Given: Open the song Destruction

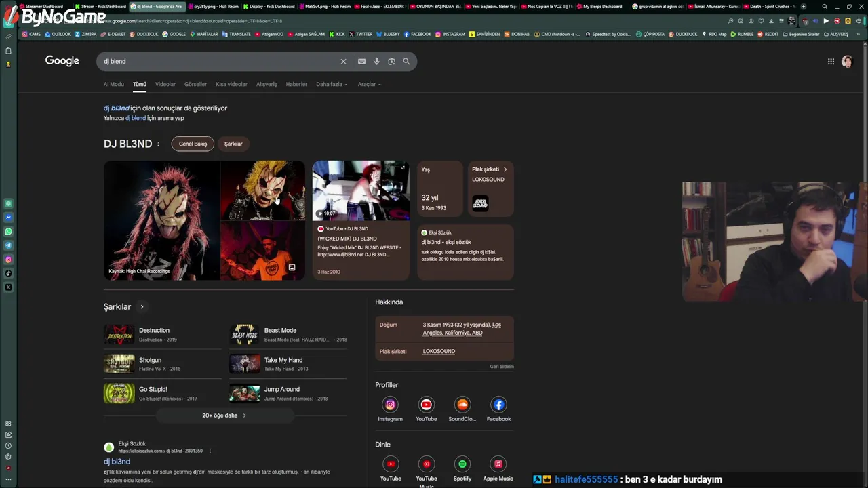Looking at the screenshot, I should [x=163, y=334].
